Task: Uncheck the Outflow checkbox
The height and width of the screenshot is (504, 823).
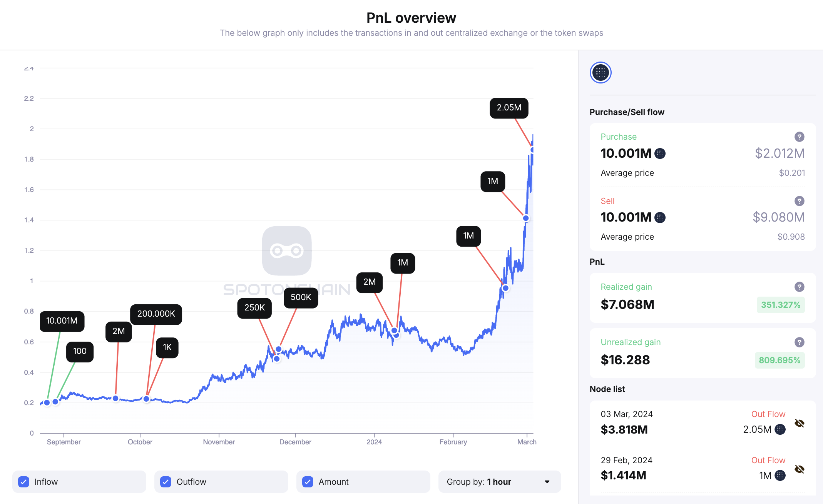Action: pyautogui.click(x=166, y=482)
